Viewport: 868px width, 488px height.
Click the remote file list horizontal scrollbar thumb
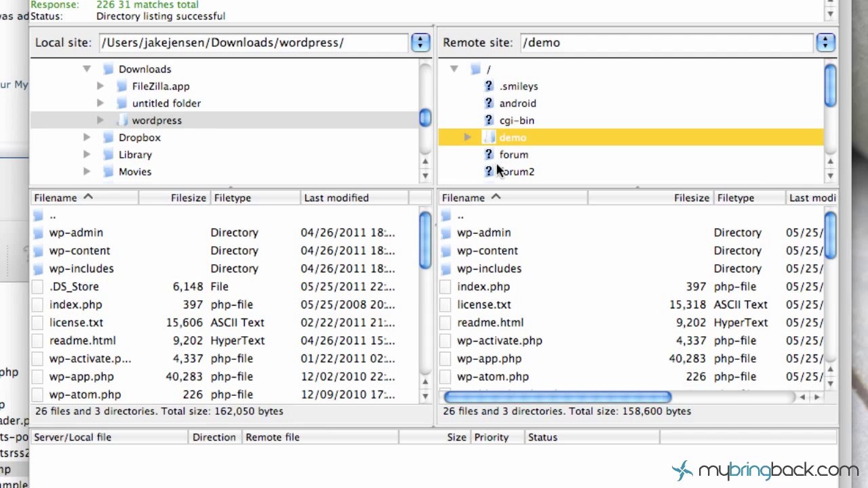pyautogui.click(x=557, y=397)
